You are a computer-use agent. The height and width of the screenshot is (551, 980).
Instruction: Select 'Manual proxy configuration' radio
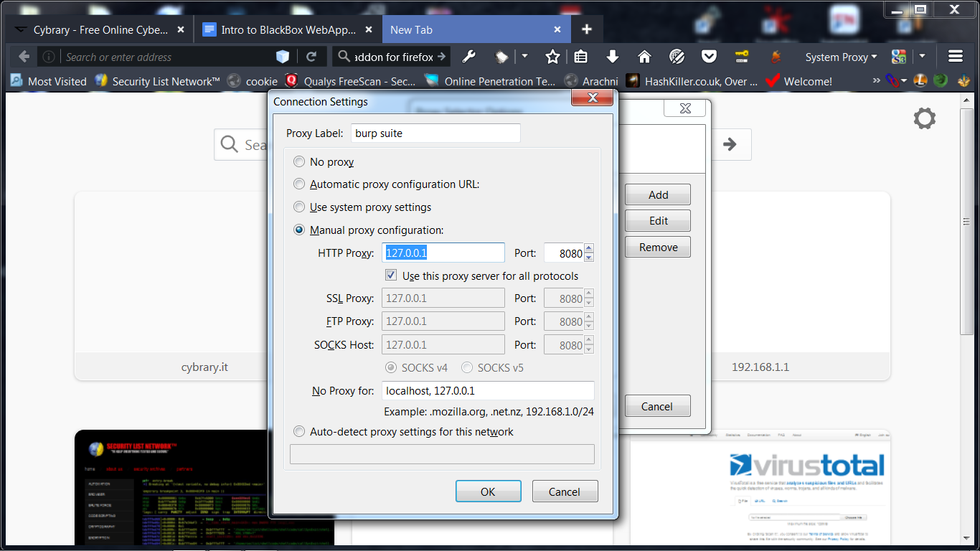[299, 230]
